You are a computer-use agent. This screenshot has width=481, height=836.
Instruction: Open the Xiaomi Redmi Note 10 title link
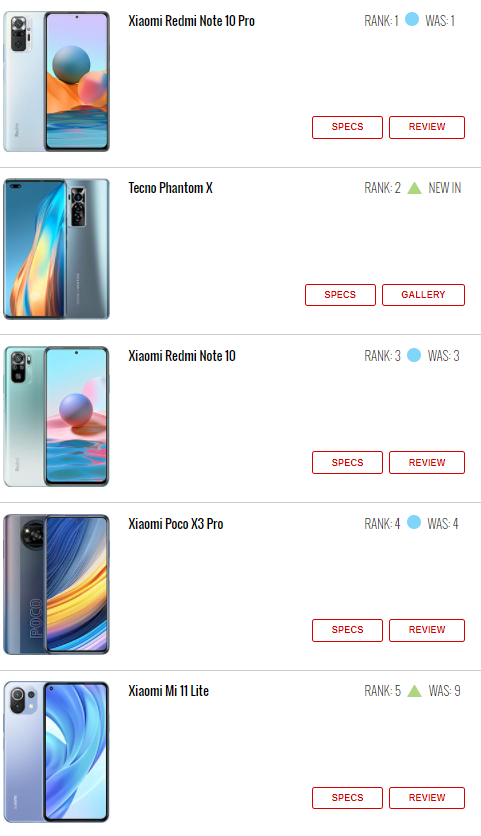182,356
